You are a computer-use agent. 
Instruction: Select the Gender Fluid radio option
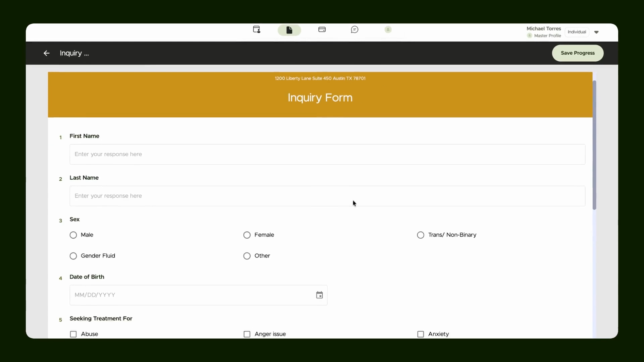pyautogui.click(x=73, y=256)
